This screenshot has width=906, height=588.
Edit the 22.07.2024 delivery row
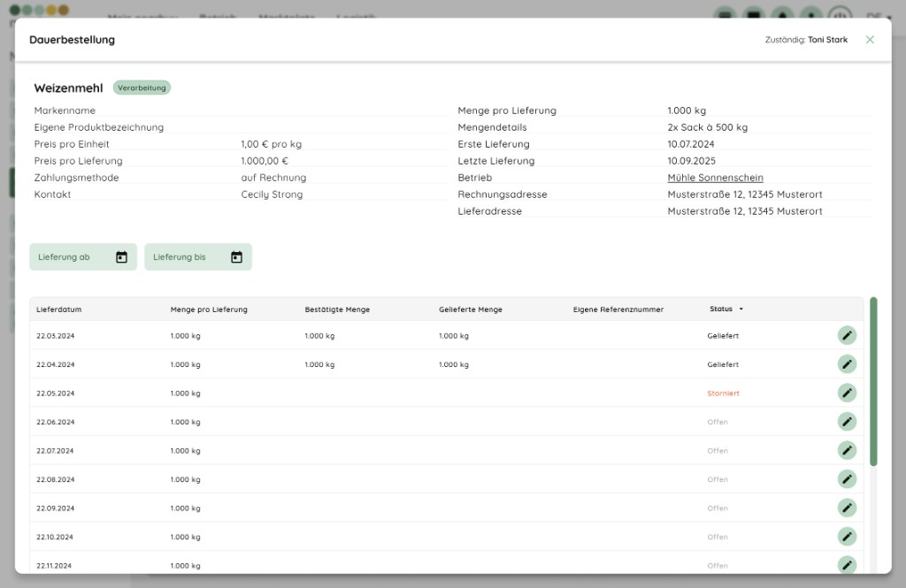[x=847, y=451]
